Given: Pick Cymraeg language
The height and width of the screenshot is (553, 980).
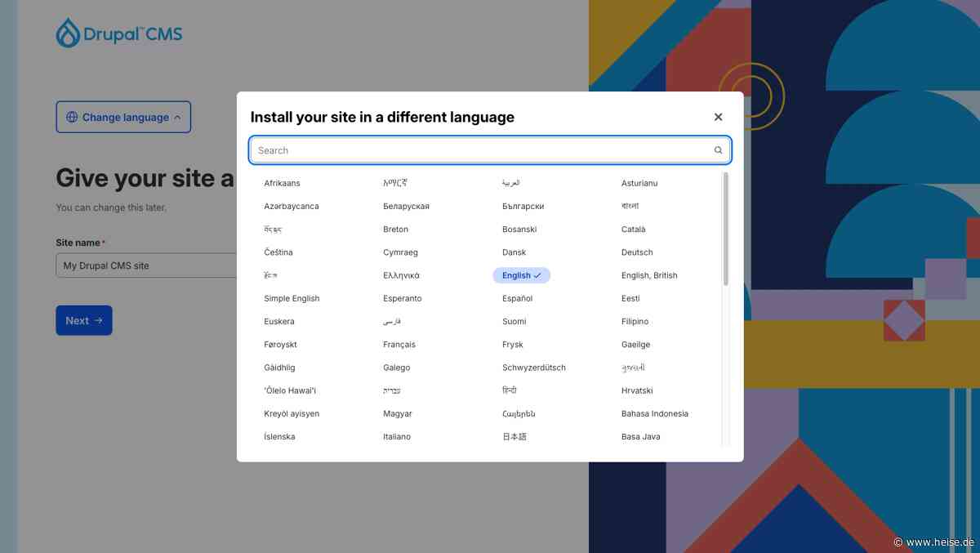Looking at the screenshot, I should tap(400, 252).
